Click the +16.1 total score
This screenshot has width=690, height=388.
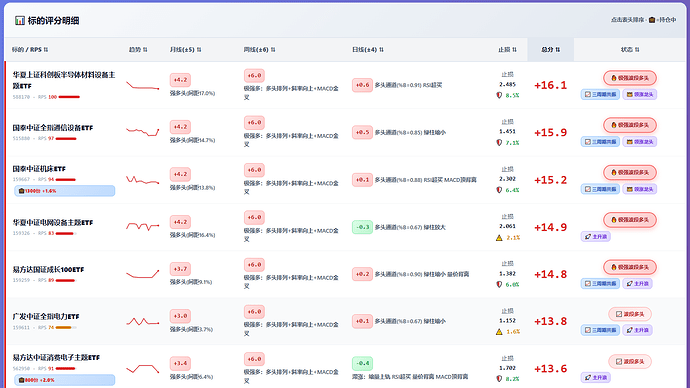pyautogui.click(x=551, y=85)
